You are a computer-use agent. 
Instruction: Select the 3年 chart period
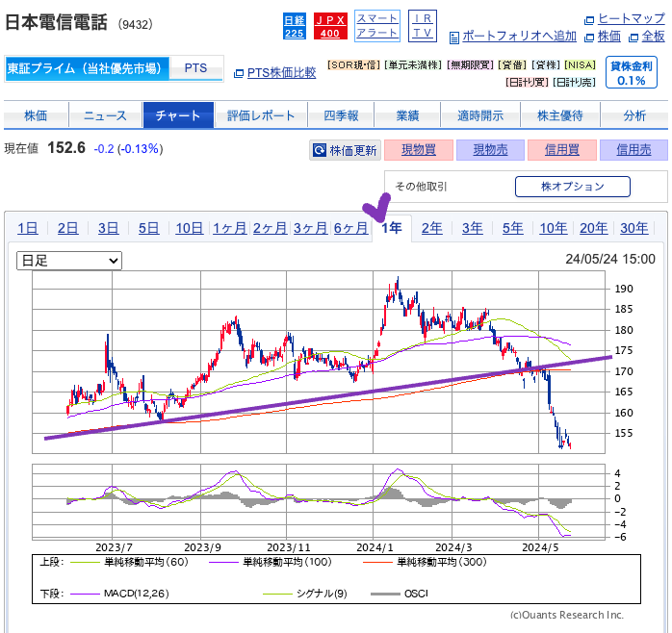tap(473, 228)
